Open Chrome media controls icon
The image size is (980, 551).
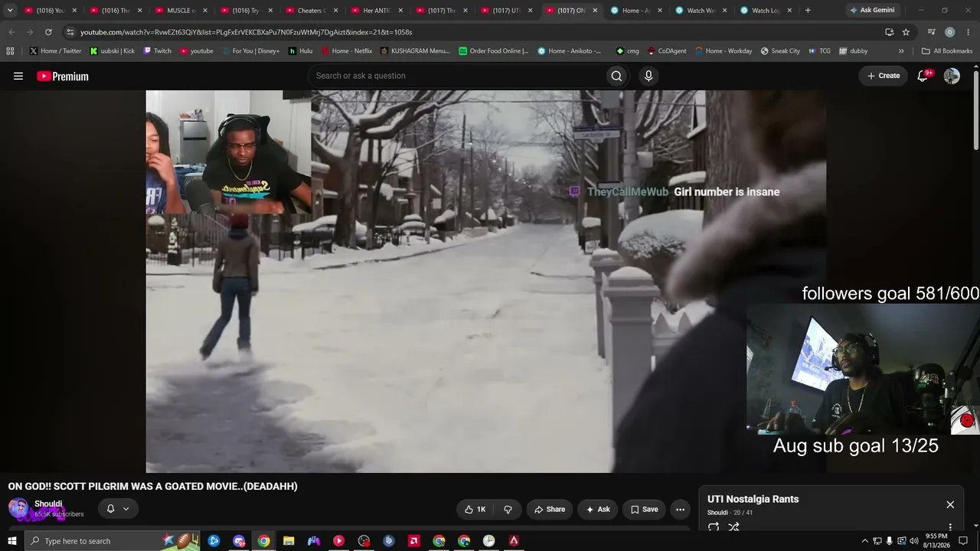(931, 32)
